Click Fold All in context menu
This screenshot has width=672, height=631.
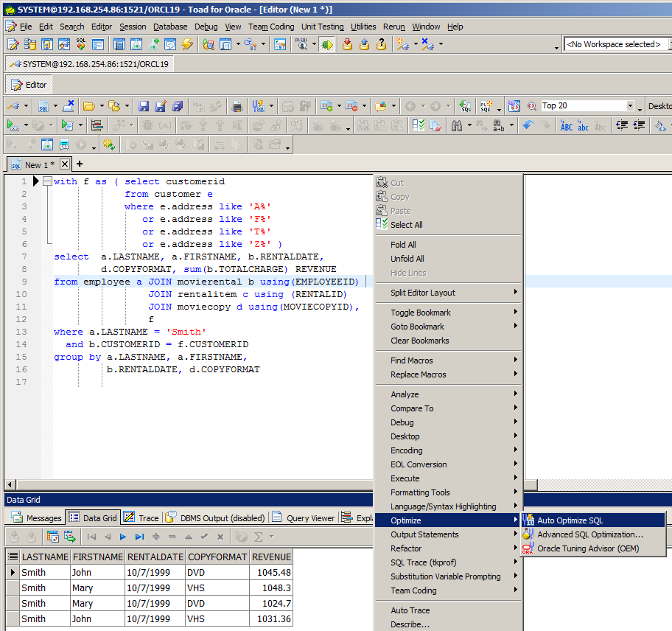pyautogui.click(x=448, y=245)
